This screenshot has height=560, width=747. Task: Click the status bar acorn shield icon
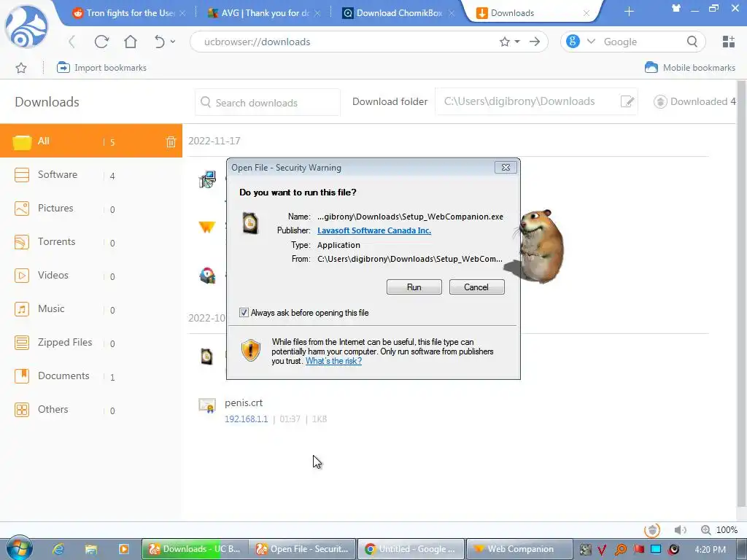point(651,529)
